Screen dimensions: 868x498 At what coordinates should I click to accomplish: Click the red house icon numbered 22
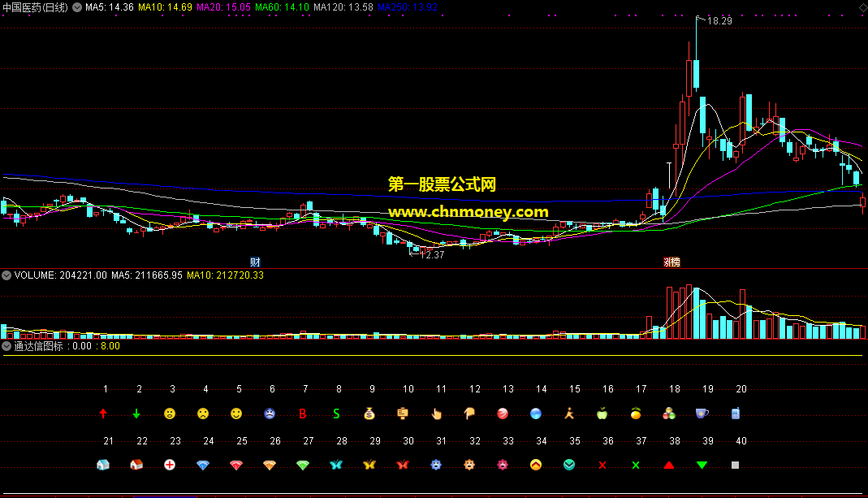[x=136, y=465]
